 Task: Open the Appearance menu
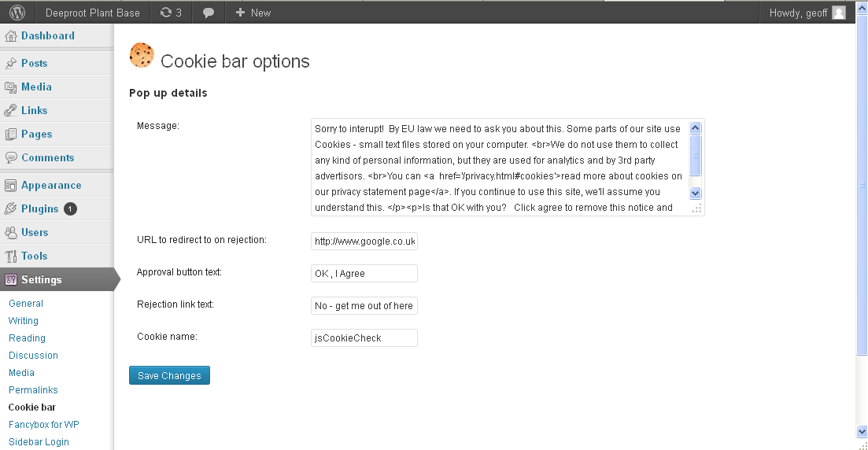pyautogui.click(x=51, y=186)
